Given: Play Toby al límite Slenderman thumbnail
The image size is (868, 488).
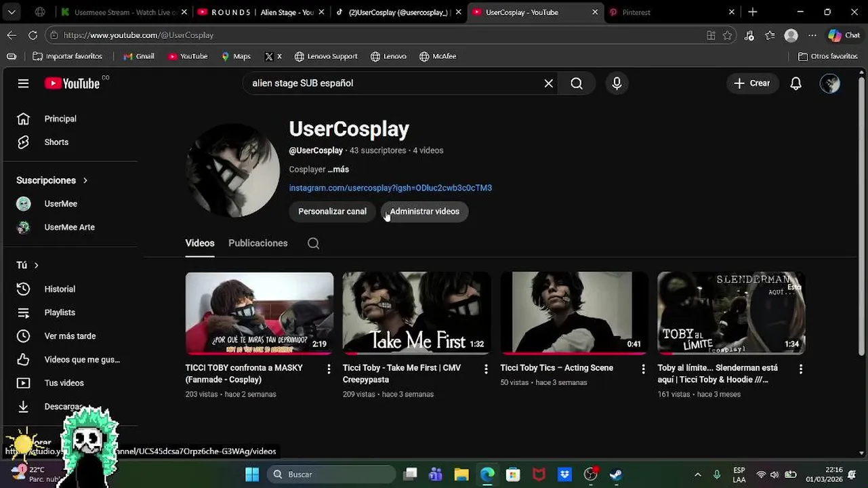Looking at the screenshot, I should pos(731,313).
